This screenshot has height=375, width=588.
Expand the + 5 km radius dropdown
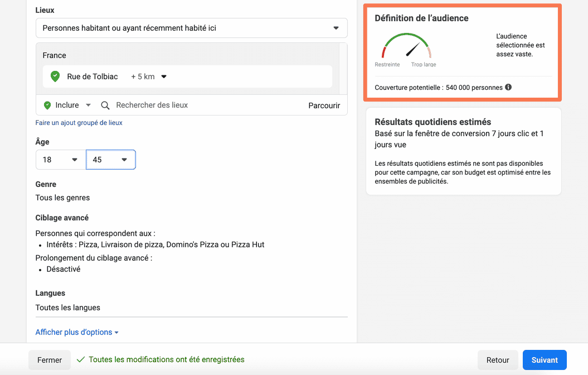click(149, 76)
